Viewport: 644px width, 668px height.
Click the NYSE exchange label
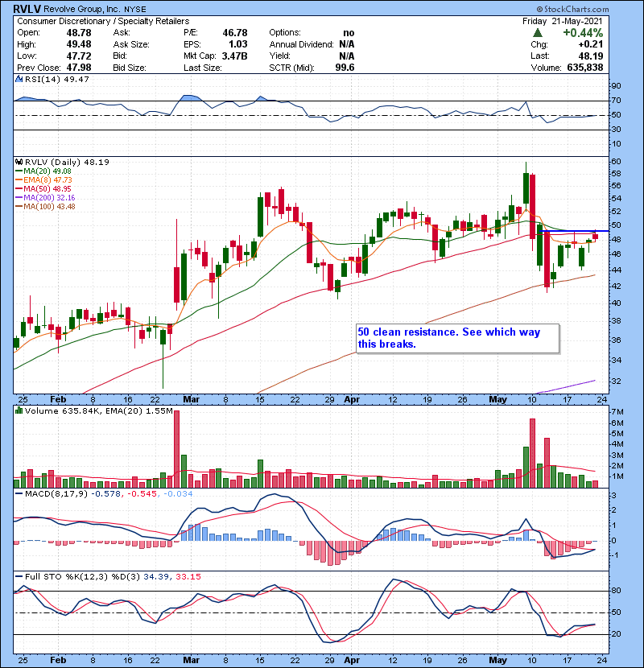pos(134,10)
